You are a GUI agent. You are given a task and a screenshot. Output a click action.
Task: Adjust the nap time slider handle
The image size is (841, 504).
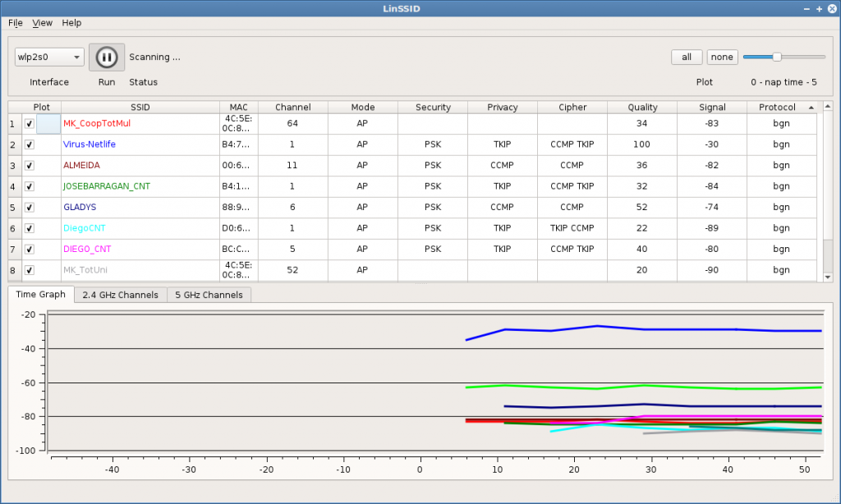pyautogui.click(x=777, y=57)
